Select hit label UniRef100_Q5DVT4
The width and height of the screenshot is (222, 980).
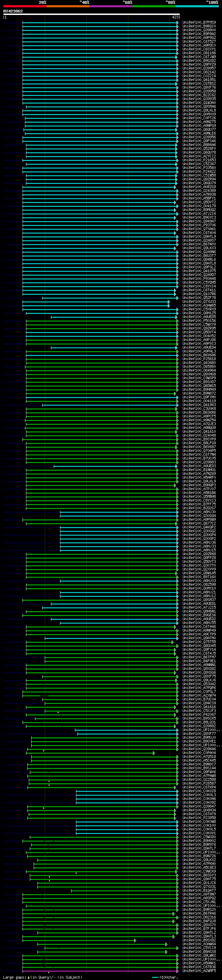[199, 332]
